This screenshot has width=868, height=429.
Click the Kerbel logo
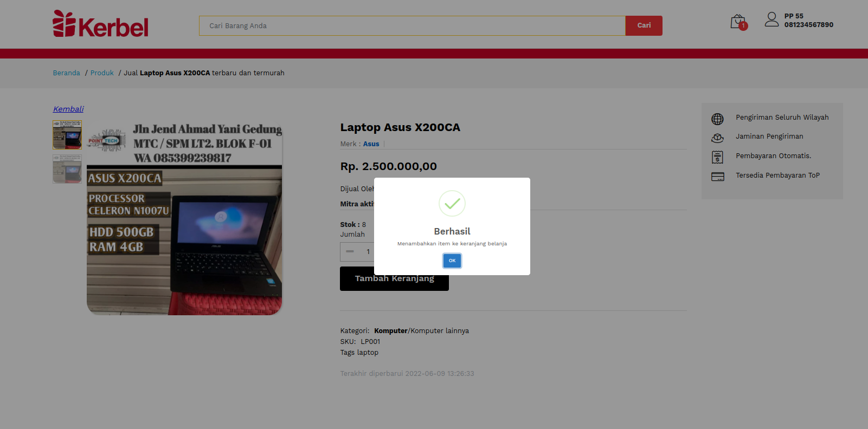click(100, 24)
